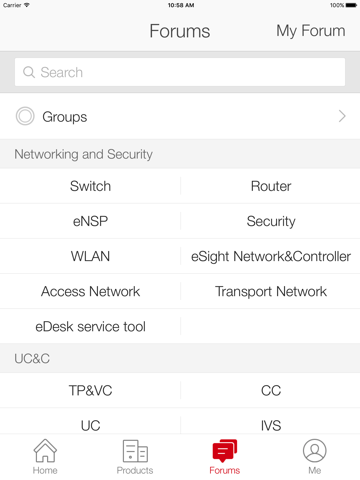Viewport: 360px width, 480px height.
Task: Open the Products tab icon
Action: pos(135,451)
